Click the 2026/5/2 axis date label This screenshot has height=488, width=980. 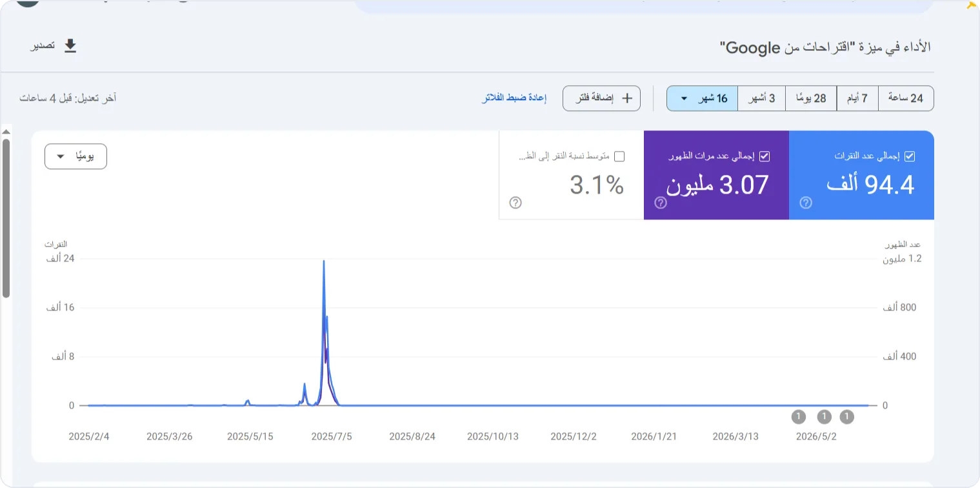pos(816,436)
